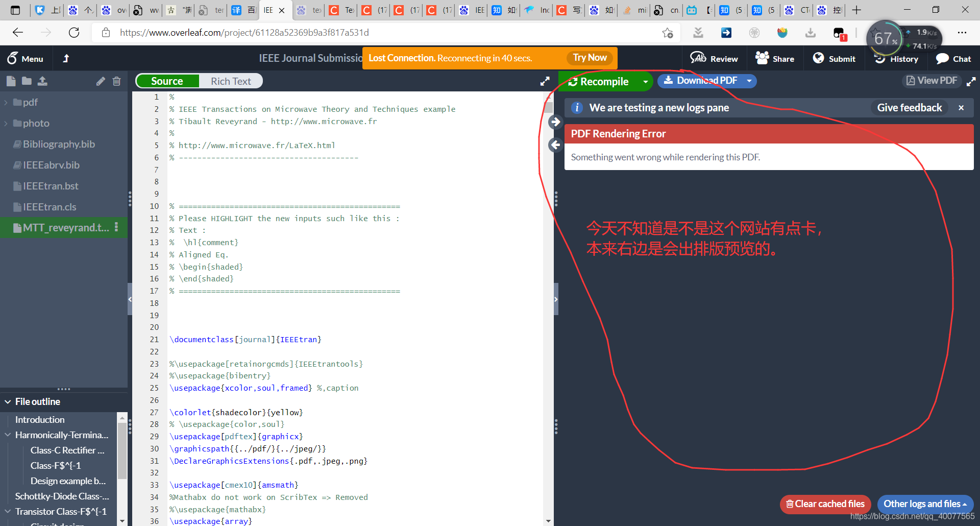Viewport: 980px width, 526px height.
Task: Switch editor to Source mode
Action: coord(167,81)
